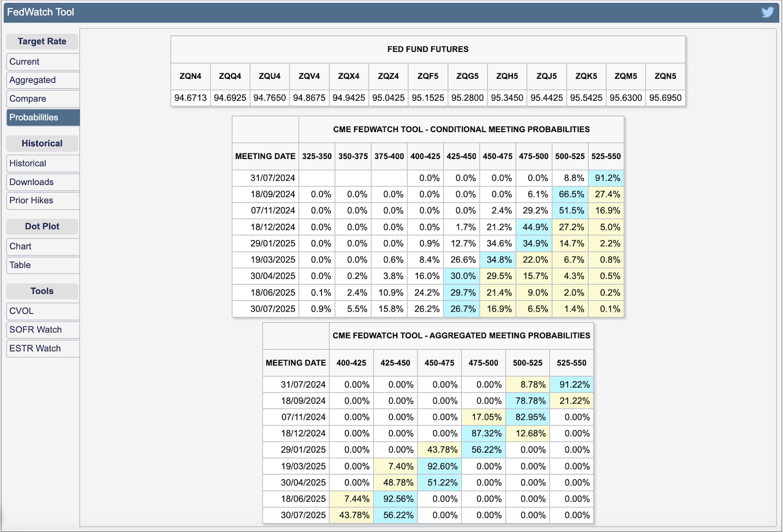Open SOFR Watch tool
Screen dimensions: 783x532
pyautogui.click(x=43, y=330)
